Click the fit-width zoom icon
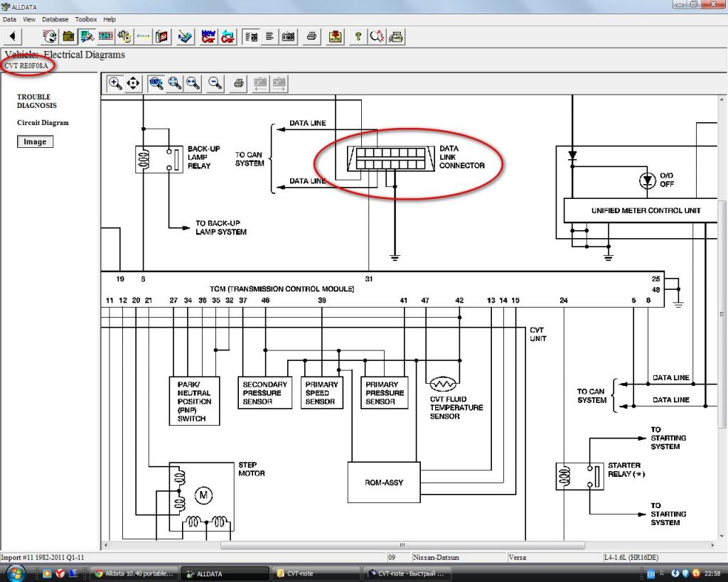The image size is (728, 582). (193, 83)
